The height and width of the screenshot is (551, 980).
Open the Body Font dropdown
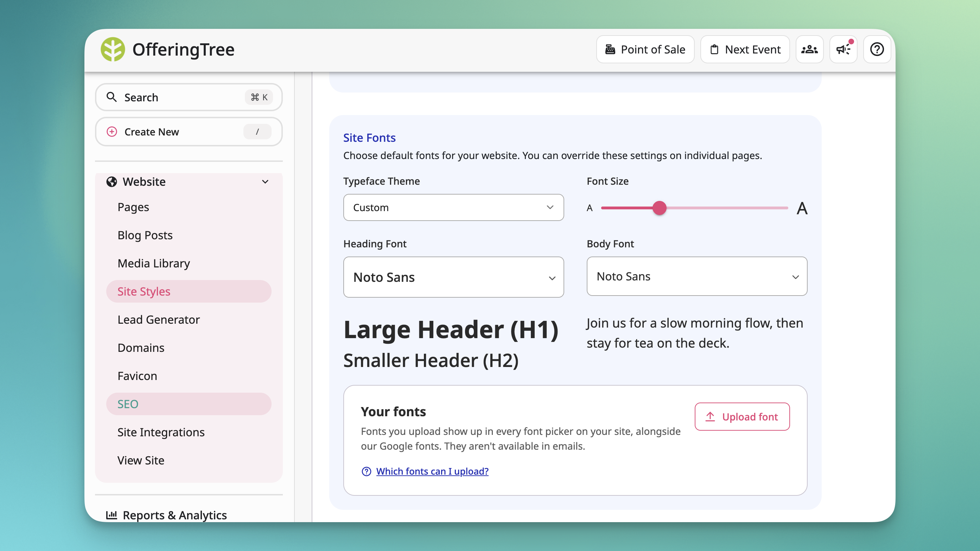(x=697, y=276)
